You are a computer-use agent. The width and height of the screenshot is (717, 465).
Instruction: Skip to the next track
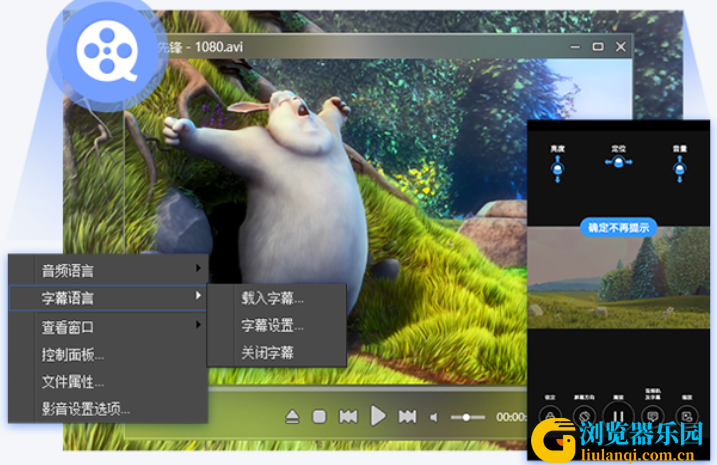pos(407,417)
